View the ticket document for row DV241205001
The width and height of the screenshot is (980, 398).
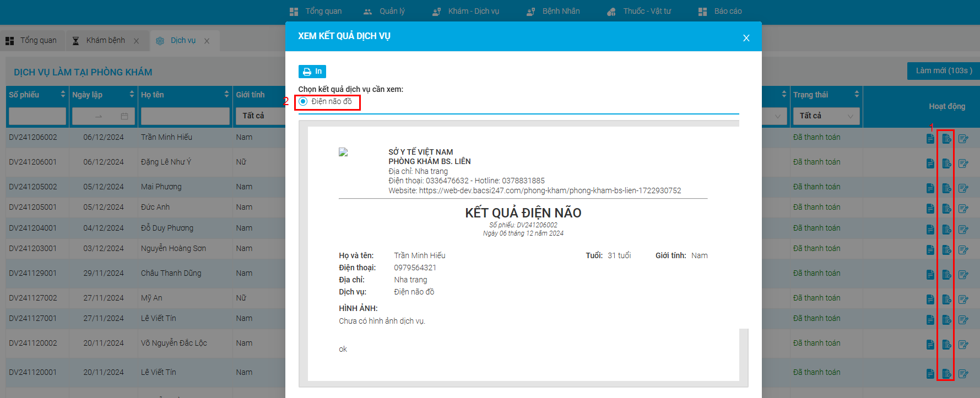pos(930,209)
